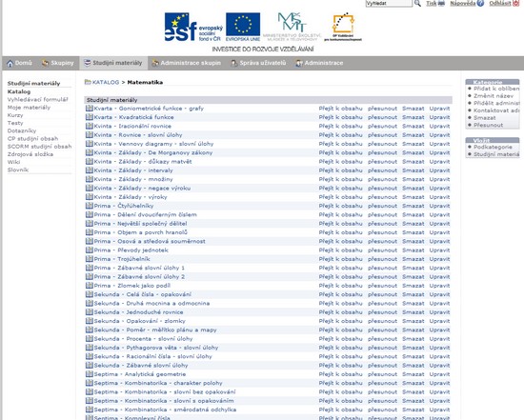
Task: Click přesunout for Septima Kombinatorika charakter polohy
Action: tap(382, 383)
